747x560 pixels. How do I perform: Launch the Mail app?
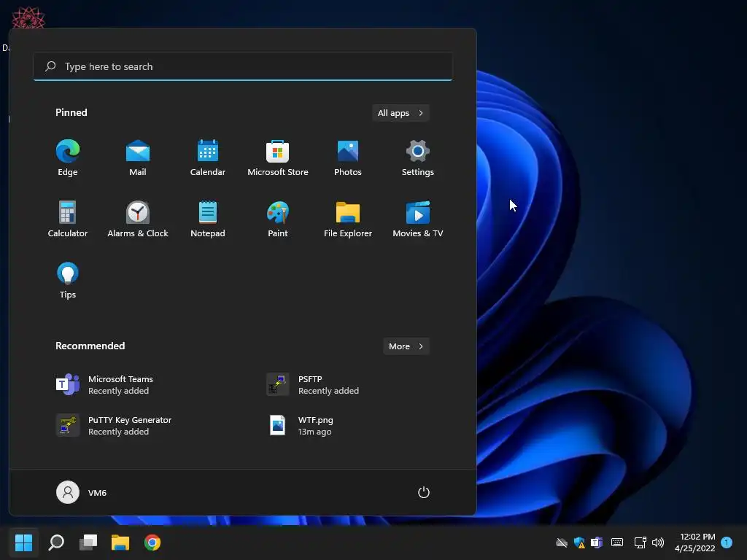coord(138,158)
